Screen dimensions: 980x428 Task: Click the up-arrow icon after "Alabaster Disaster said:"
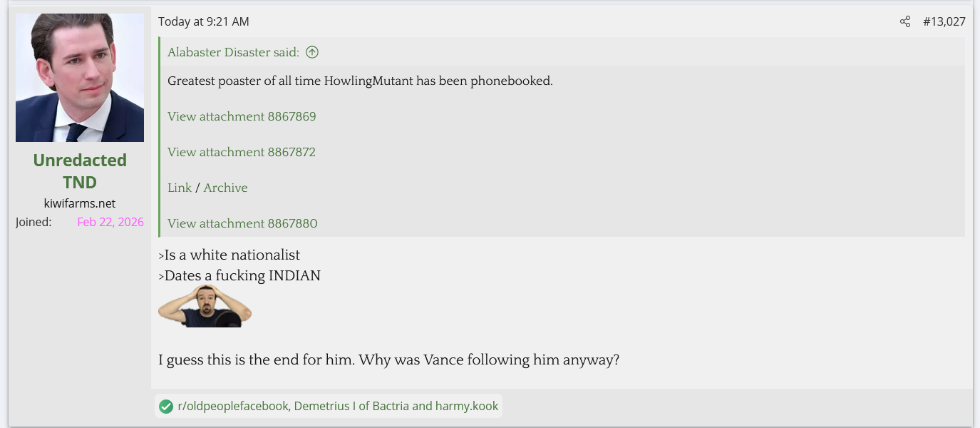(x=311, y=52)
